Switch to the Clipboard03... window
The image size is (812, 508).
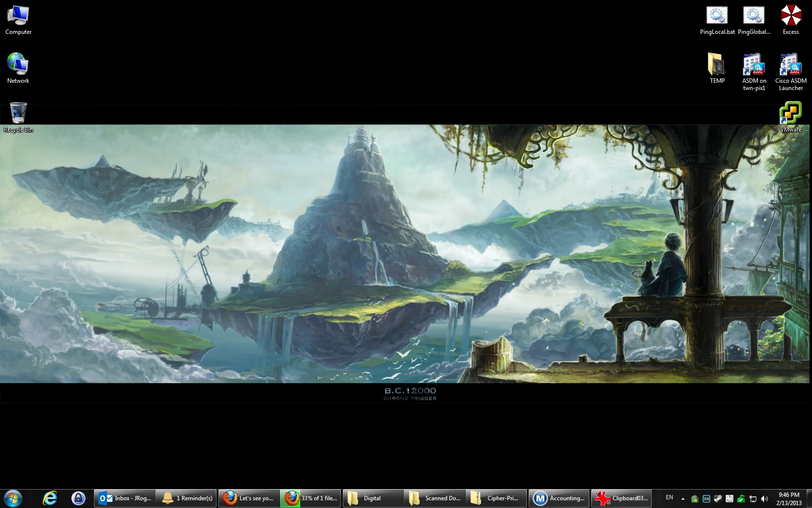click(x=621, y=498)
